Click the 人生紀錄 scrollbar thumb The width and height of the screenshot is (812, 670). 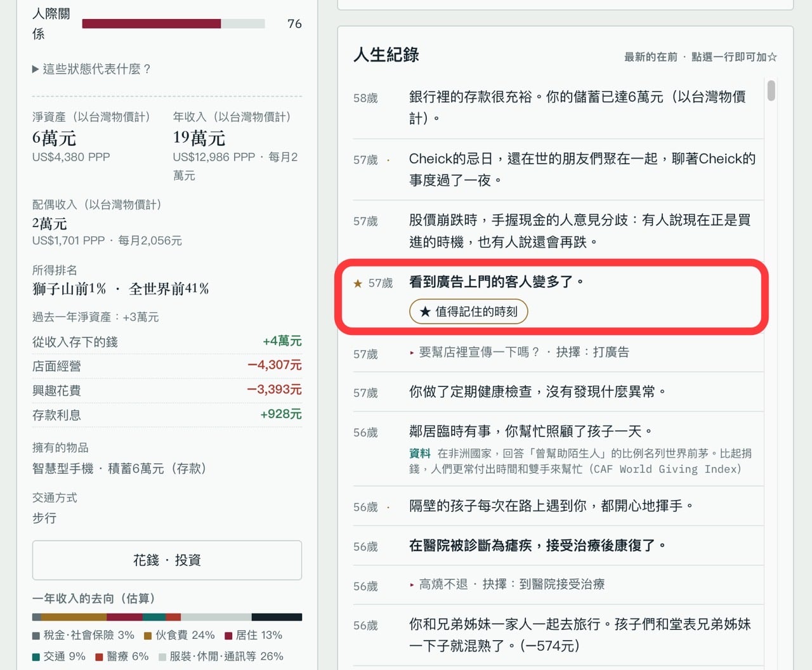[x=771, y=90]
